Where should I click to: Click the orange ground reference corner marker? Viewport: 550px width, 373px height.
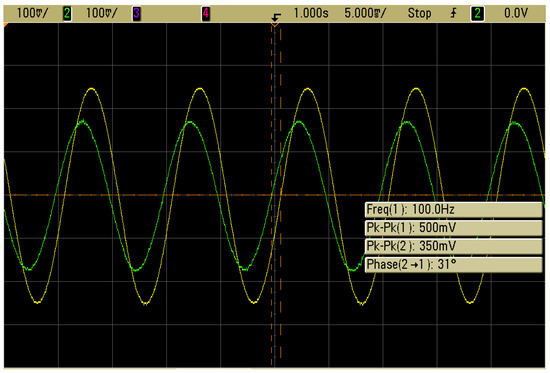[6, 25]
